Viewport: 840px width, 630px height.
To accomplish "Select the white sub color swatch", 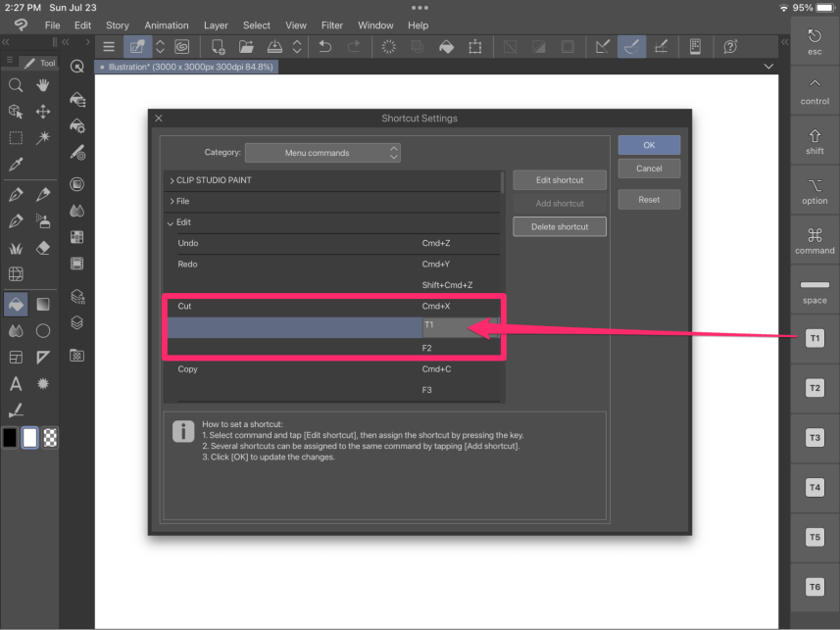I will point(30,438).
